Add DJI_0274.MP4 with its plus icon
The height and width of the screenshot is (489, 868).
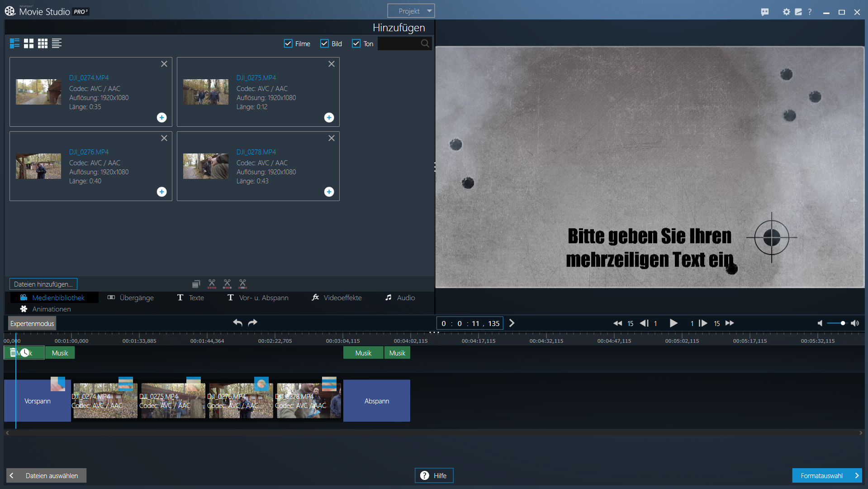point(161,118)
